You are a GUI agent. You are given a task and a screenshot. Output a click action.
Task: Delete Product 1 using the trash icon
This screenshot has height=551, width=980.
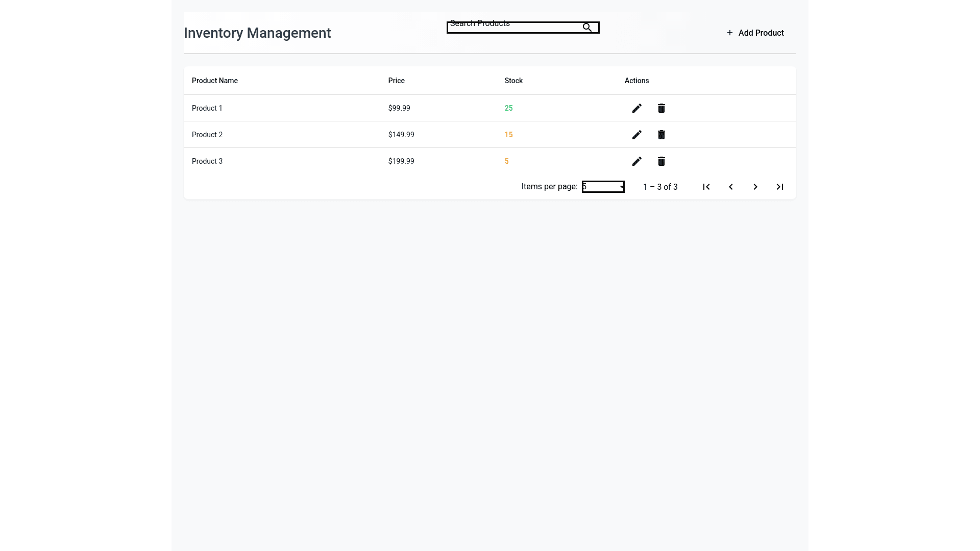click(661, 108)
